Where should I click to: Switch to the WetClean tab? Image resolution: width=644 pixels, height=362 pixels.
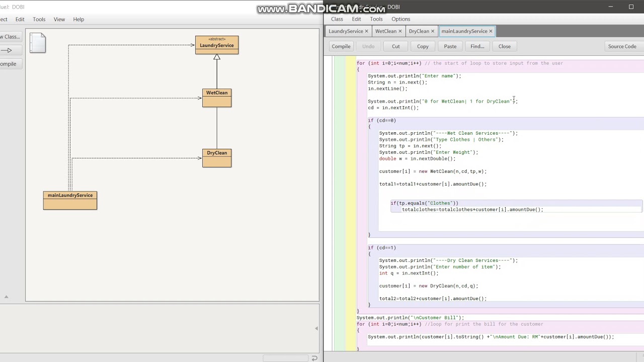point(386,31)
